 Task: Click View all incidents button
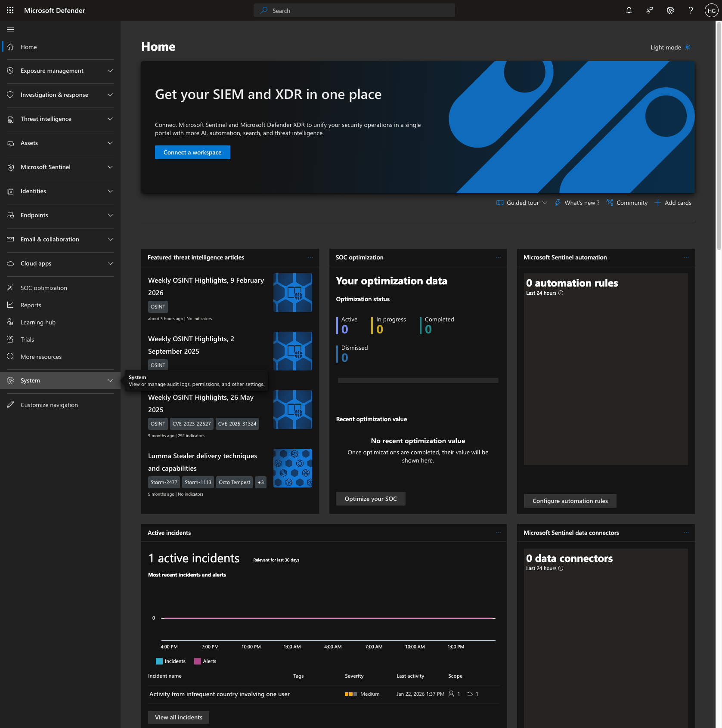(179, 717)
